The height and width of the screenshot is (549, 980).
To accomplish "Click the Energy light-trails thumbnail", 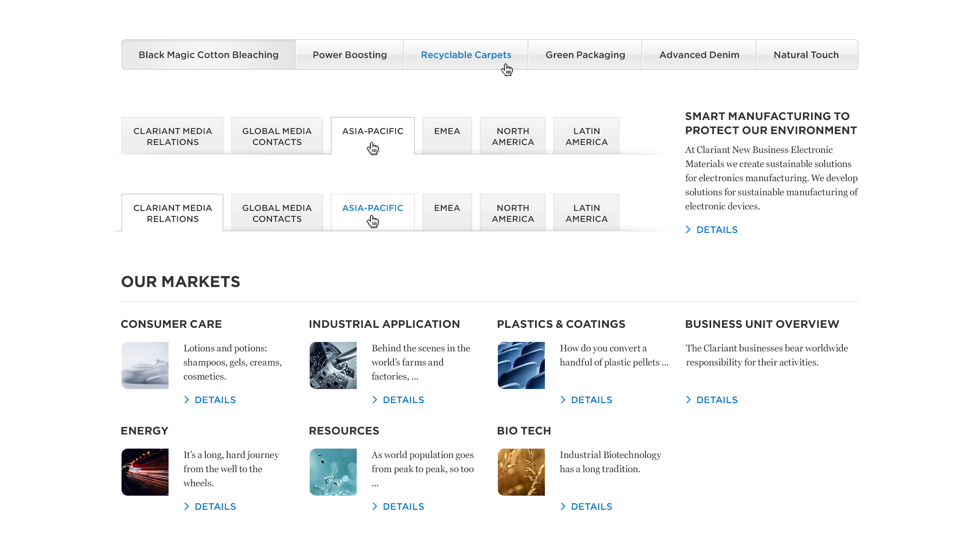I will (x=145, y=472).
